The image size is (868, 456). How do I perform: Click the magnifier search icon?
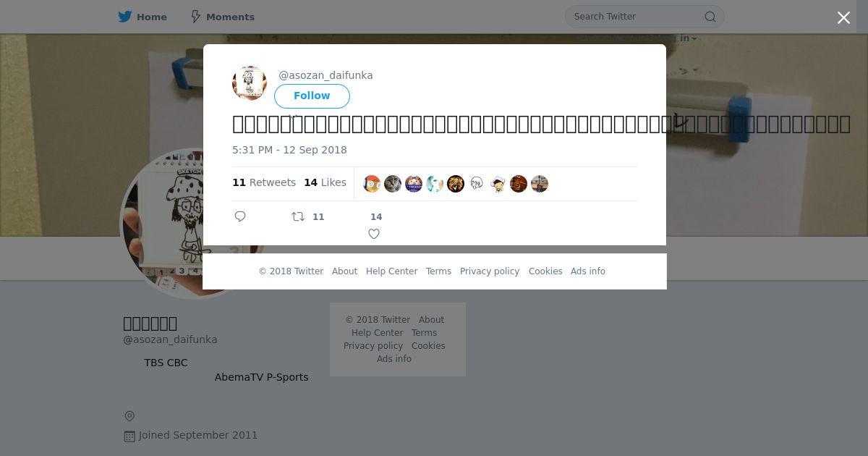click(710, 17)
